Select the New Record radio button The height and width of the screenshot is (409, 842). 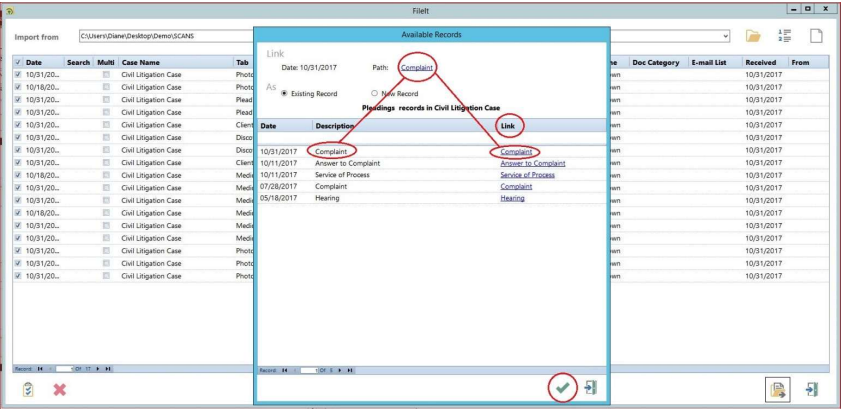tap(373, 93)
